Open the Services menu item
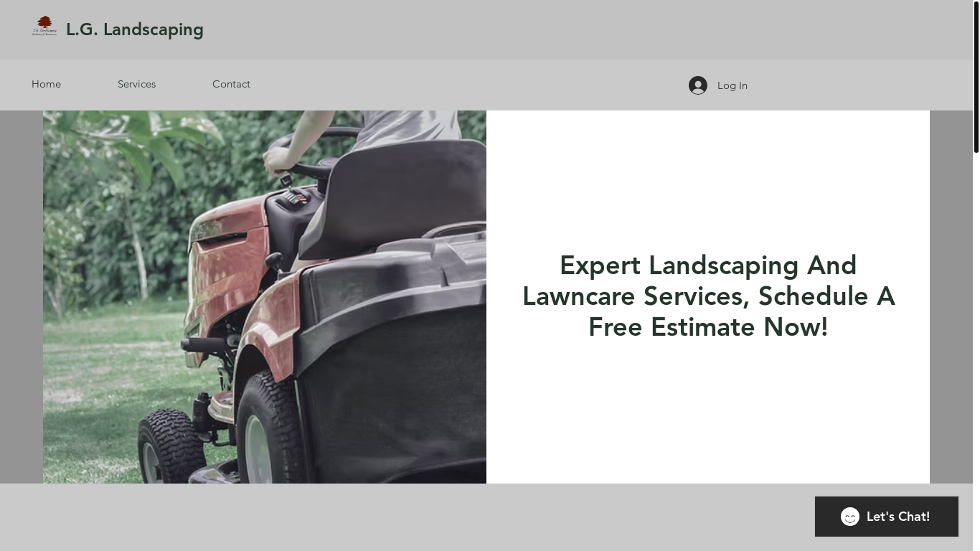The image size is (980, 551). (136, 84)
